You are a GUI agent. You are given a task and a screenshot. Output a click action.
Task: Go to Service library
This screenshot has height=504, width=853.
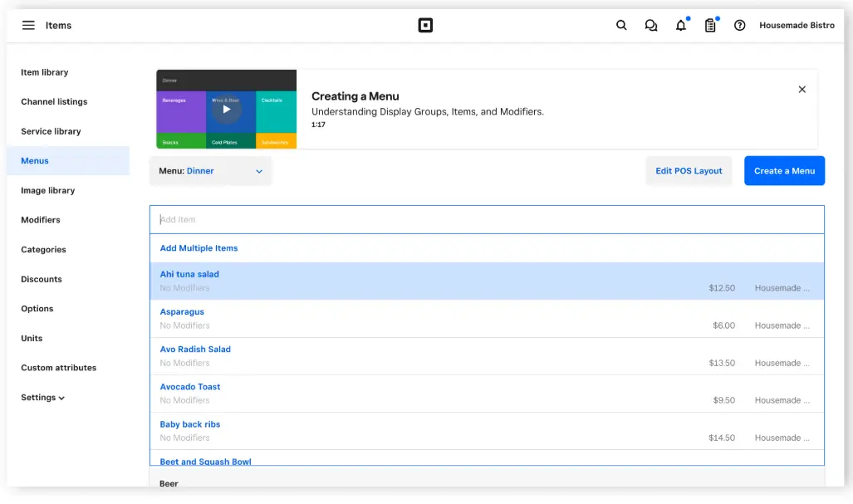[51, 131]
